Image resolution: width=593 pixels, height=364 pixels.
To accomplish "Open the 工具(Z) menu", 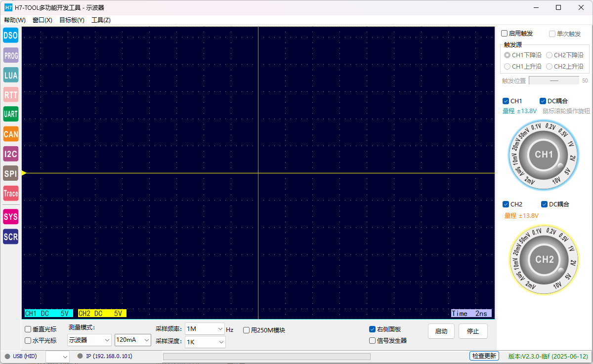I will pyautogui.click(x=101, y=20).
